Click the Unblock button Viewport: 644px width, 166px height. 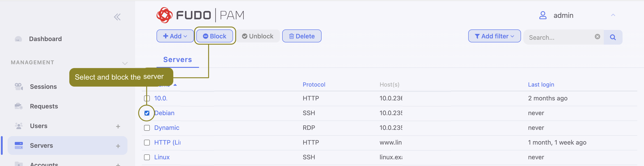coord(258,36)
